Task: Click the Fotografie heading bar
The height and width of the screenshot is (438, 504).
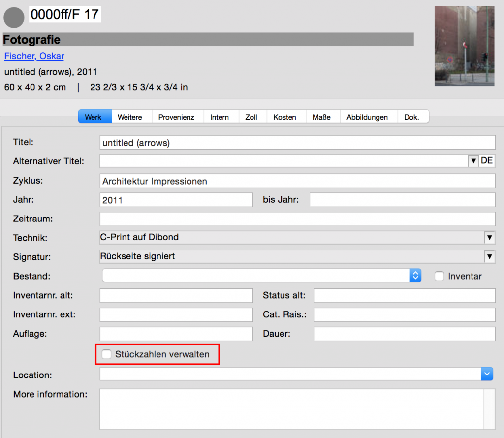Action: tap(208, 39)
